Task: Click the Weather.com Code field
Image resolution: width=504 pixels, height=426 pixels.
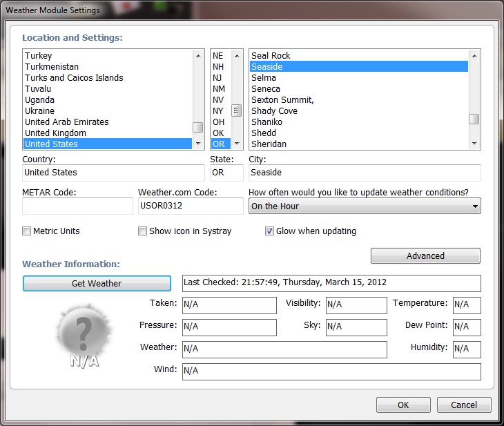Action: 191,206
